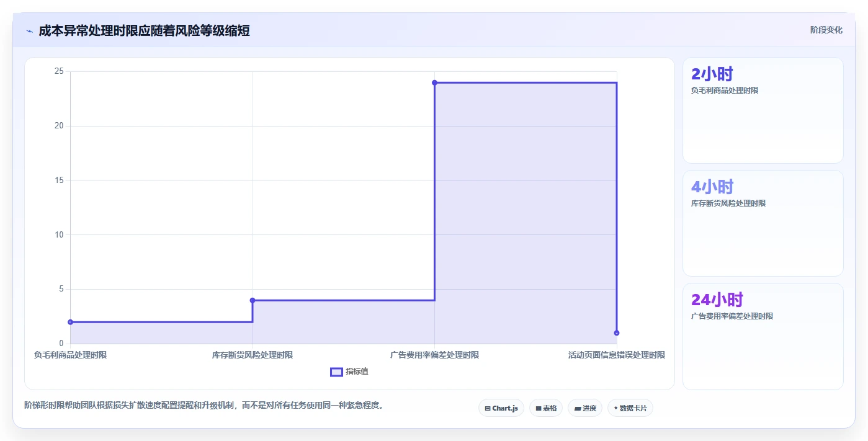Click the y-axis value 5
The height and width of the screenshot is (441, 868).
61,289
